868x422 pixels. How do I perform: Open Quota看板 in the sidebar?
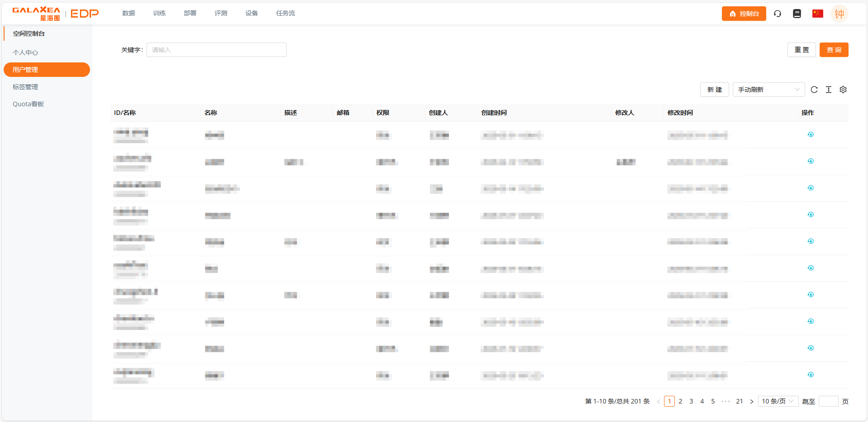pyautogui.click(x=28, y=104)
